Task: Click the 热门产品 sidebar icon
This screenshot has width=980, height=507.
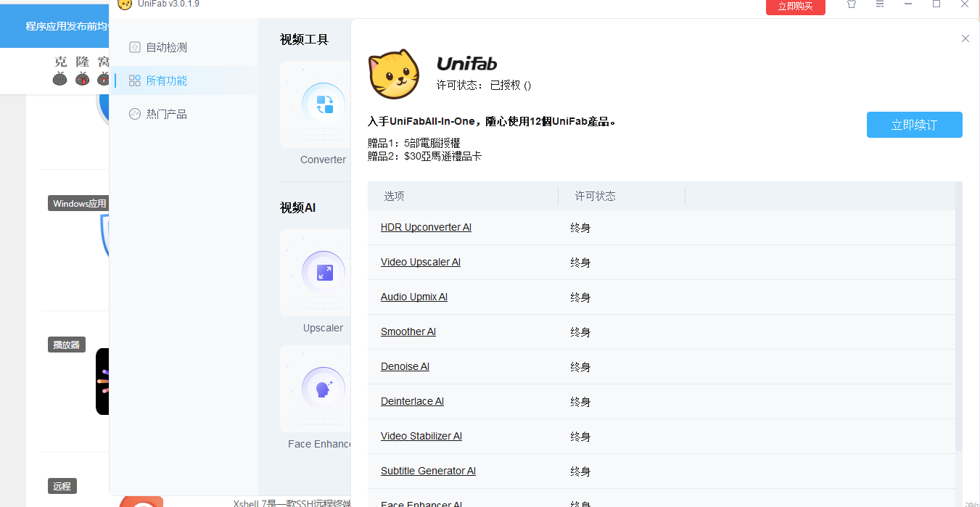Action: pyautogui.click(x=134, y=114)
